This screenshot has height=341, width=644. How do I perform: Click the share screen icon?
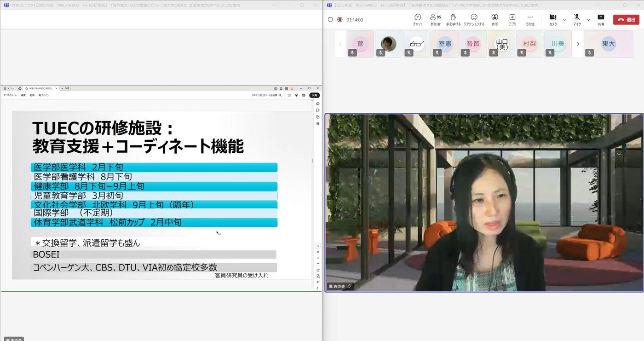(601, 19)
